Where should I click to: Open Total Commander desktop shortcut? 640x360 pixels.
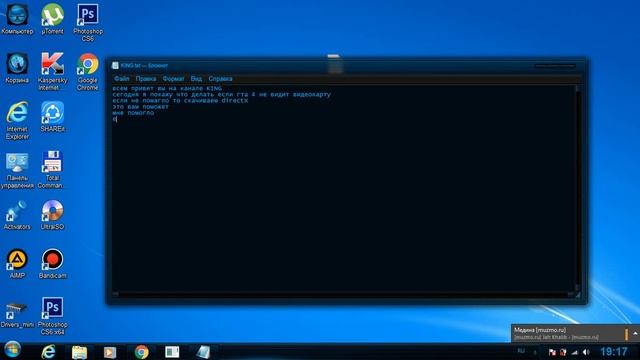point(52,169)
